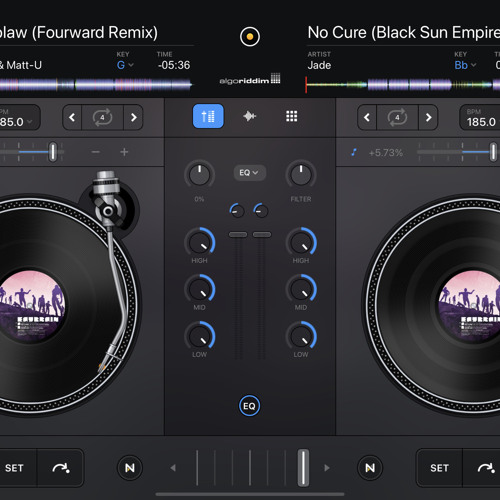Toggle Neural Mix N button on right deck
Viewport: 500px width, 500px height.
pyautogui.click(x=370, y=468)
